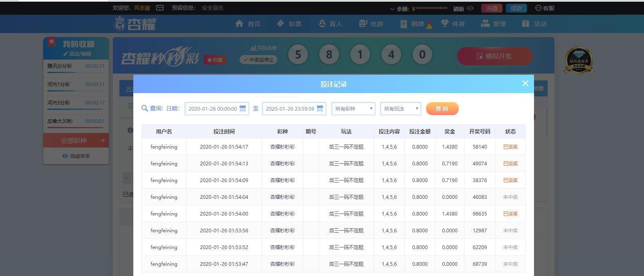
Task: Open the end date calendar icon
Action: tap(320, 109)
